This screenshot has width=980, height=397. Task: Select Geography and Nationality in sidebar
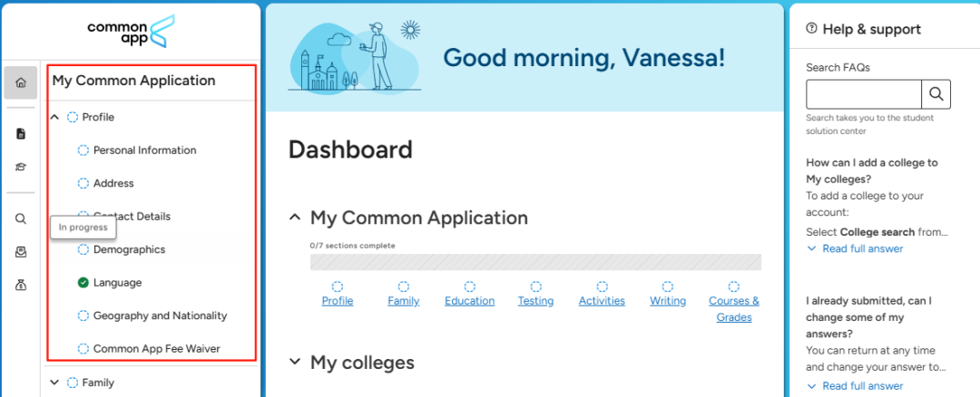tap(160, 316)
